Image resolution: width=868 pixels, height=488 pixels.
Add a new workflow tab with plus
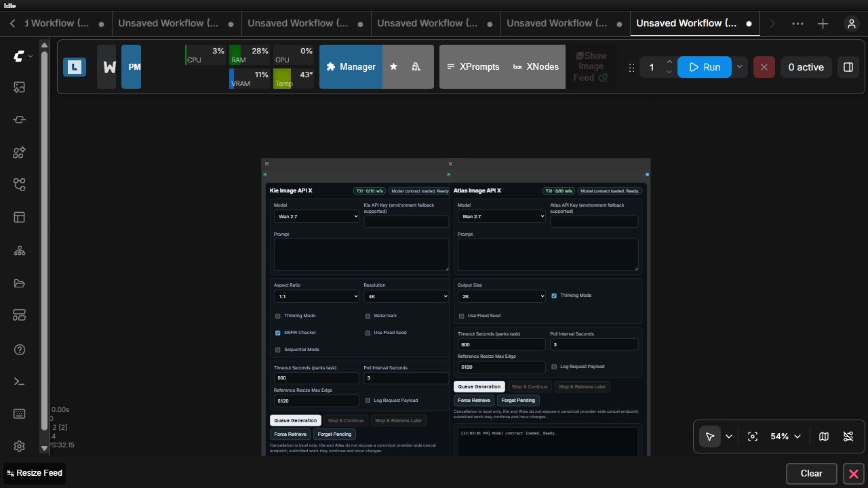click(x=823, y=24)
